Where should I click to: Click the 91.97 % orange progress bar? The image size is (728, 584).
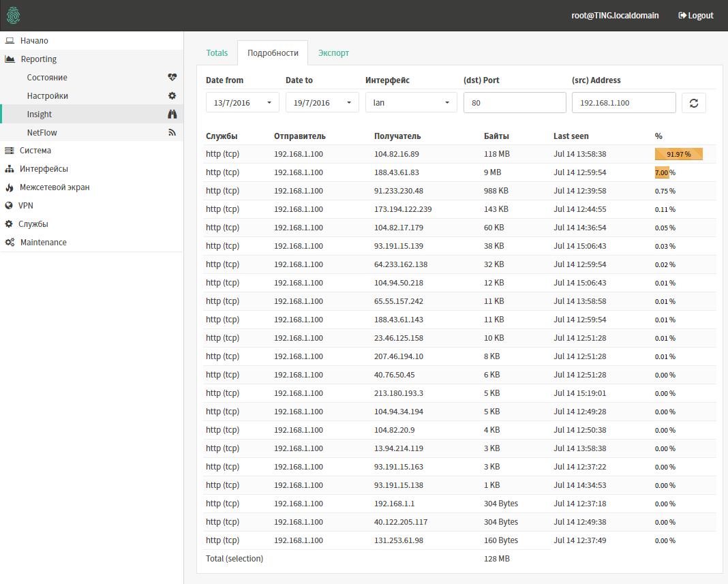(x=678, y=154)
